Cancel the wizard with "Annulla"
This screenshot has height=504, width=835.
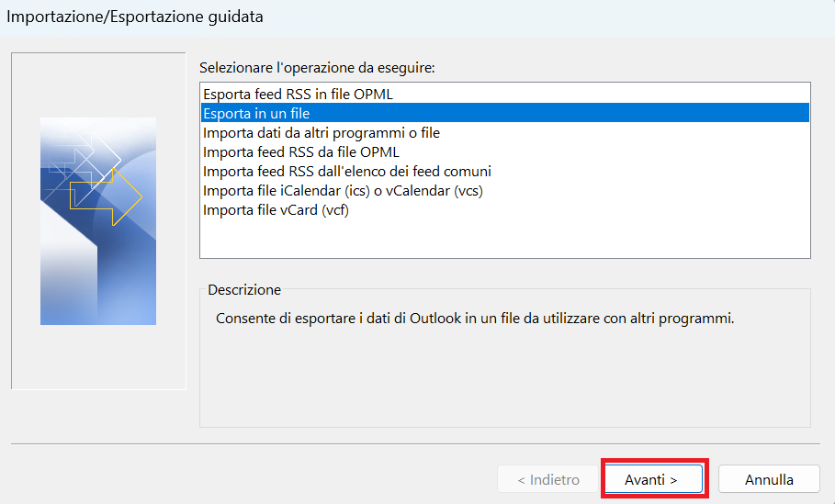pyautogui.click(x=769, y=479)
